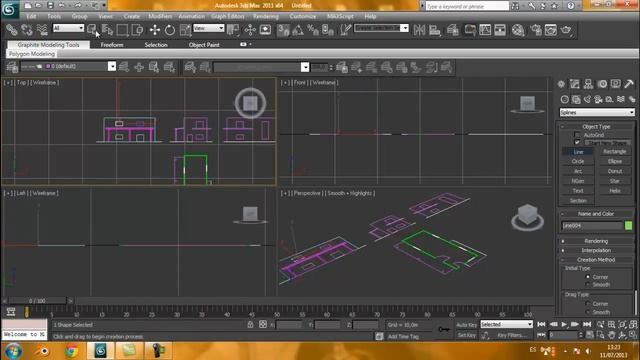The height and width of the screenshot is (360, 640).
Task: Open the named selection sets dropdown
Action: click(x=381, y=28)
